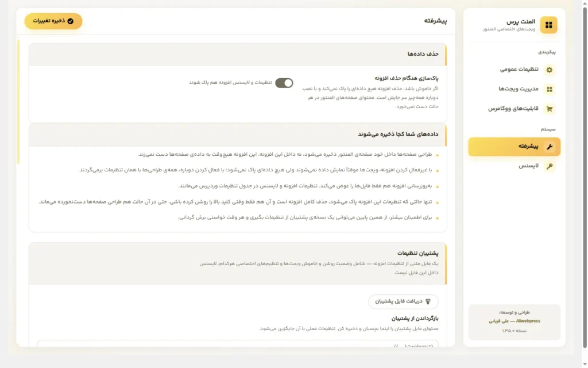Open مدیریت ویجت‌ها page

pyautogui.click(x=514, y=89)
